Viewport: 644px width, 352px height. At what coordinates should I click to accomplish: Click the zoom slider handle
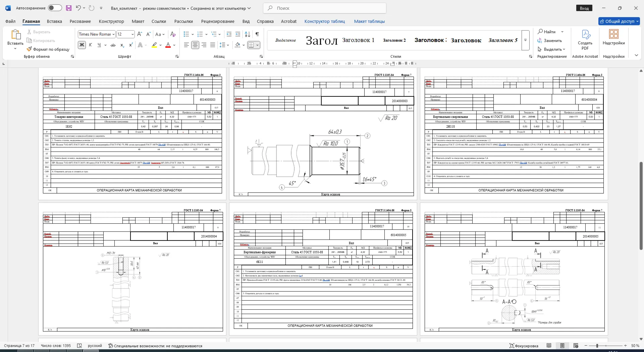pyautogui.click(x=597, y=346)
